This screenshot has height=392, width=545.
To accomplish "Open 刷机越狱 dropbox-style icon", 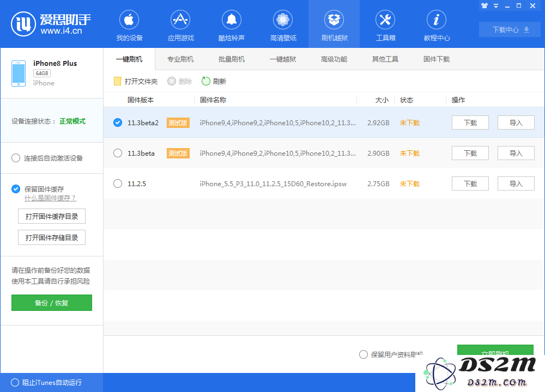I will [x=334, y=20].
